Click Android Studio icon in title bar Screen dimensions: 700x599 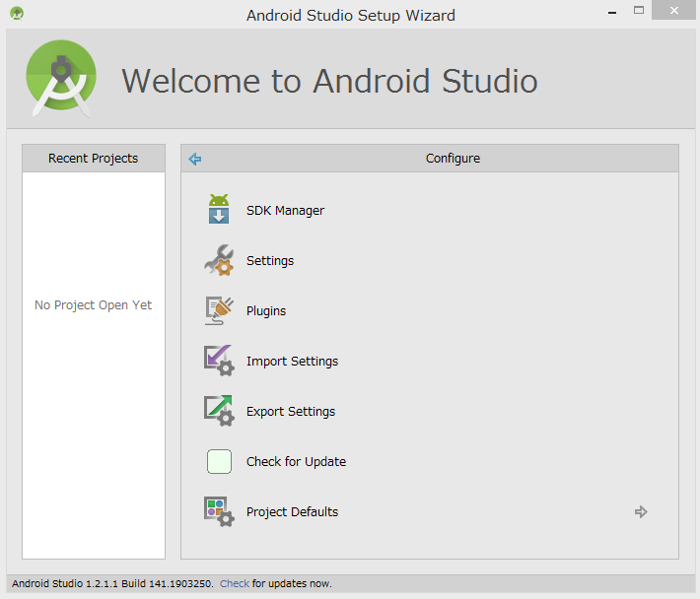(17, 14)
